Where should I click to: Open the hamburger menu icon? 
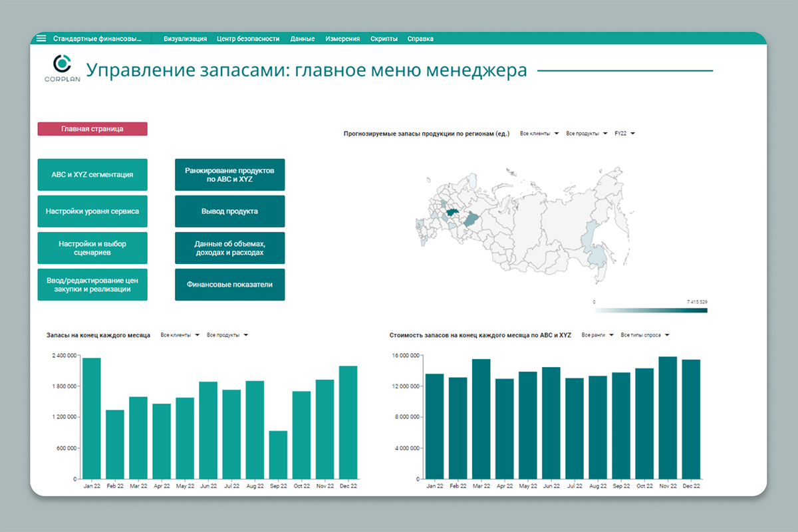41,39
